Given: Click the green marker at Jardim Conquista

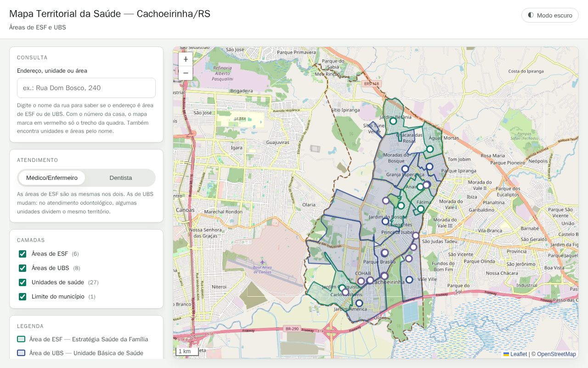Looking at the screenshot, I should click(342, 287).
